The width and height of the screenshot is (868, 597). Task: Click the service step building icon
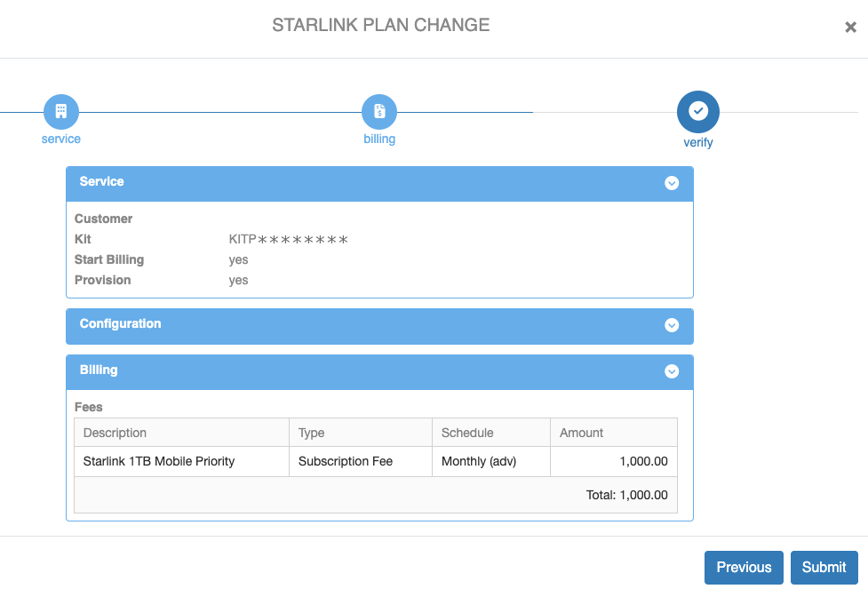(x=61, y=112)
